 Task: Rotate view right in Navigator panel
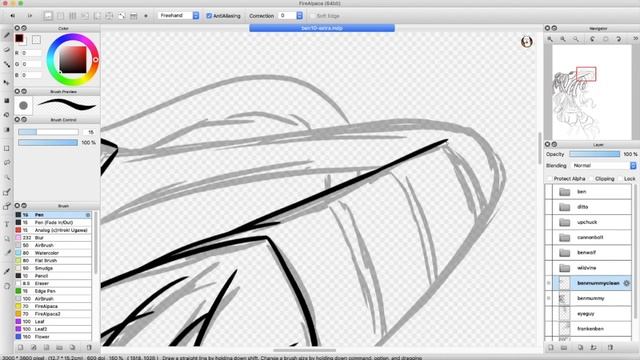[619, 39]
